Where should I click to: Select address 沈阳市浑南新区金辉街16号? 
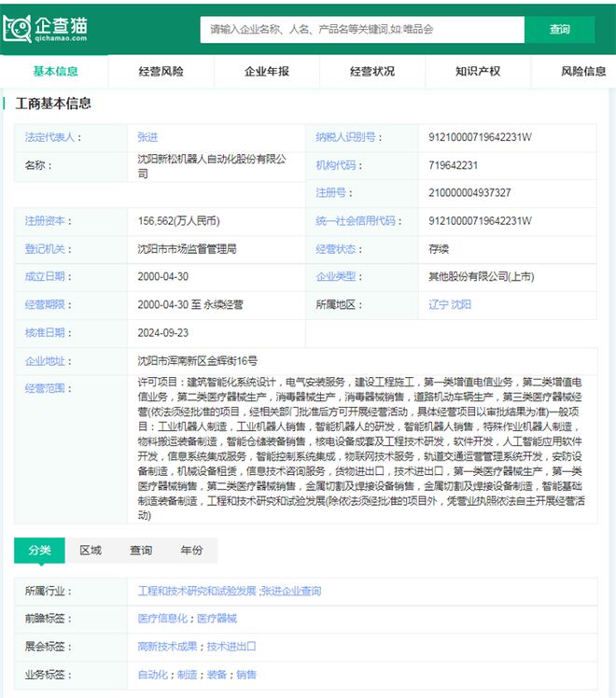(x=197, y=361)
